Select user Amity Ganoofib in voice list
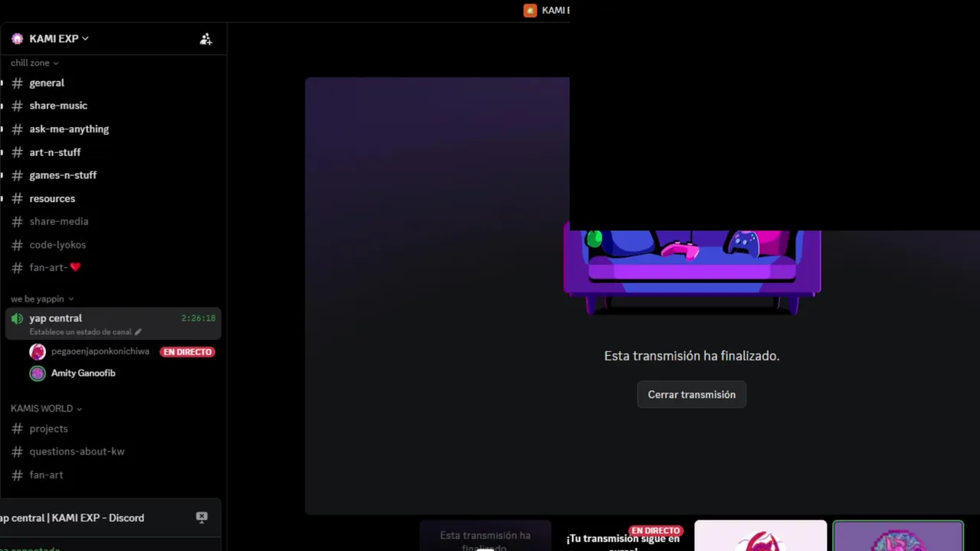 point(83,373)
